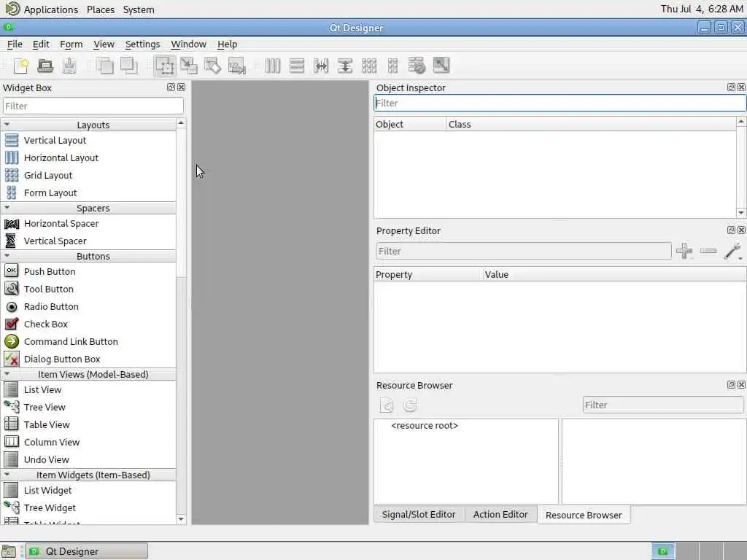
Task: Focus the Widget Box filter field
Action: (x=93, y=106)
